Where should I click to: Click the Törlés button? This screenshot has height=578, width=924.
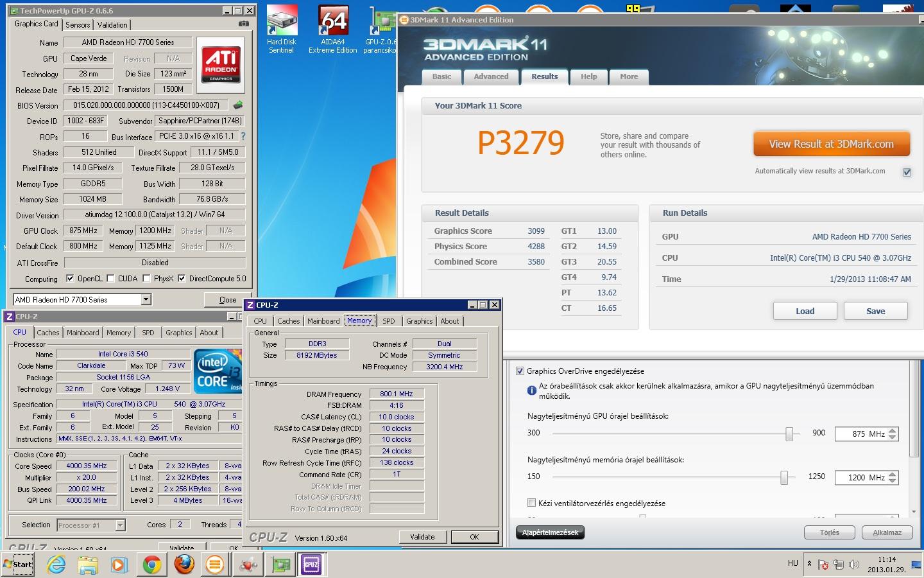point(830,532)
